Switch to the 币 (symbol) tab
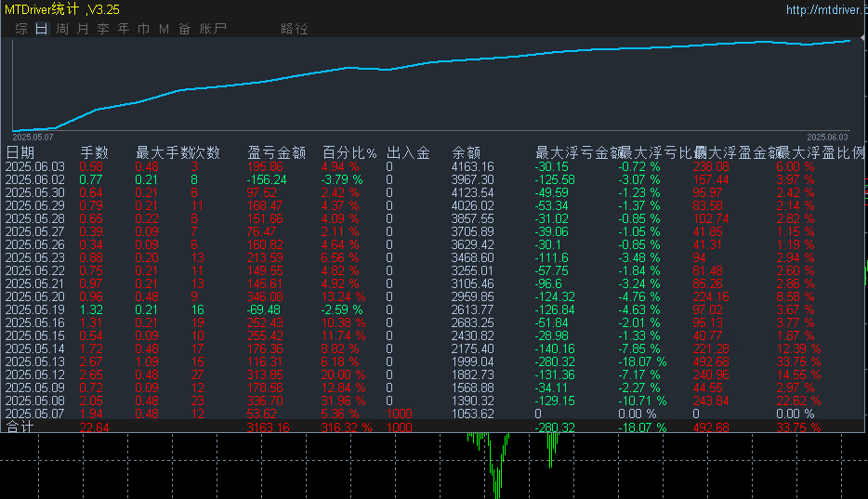The height and width of the screenshot is (499, 868). [x=143, y=29]
